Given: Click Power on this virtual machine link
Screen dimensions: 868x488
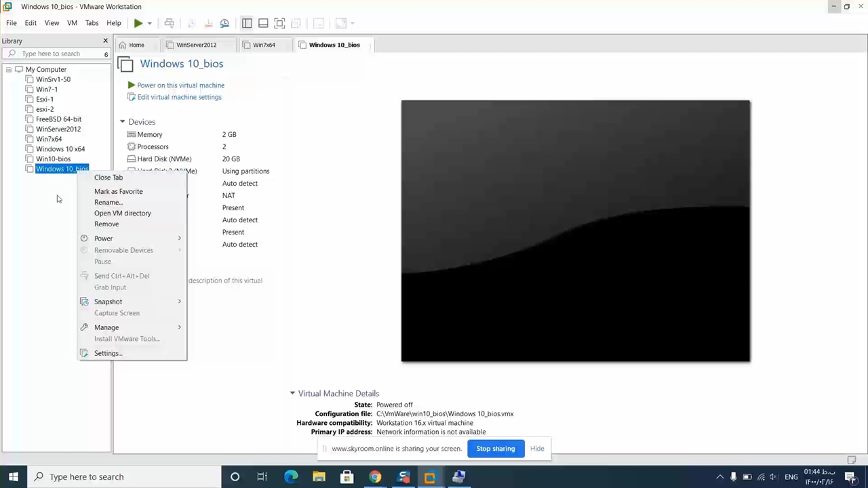Looking at the screenshot, I should 180,85.
